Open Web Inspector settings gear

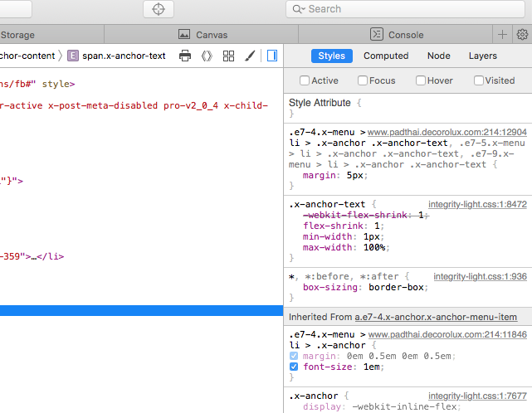[522, 34]
